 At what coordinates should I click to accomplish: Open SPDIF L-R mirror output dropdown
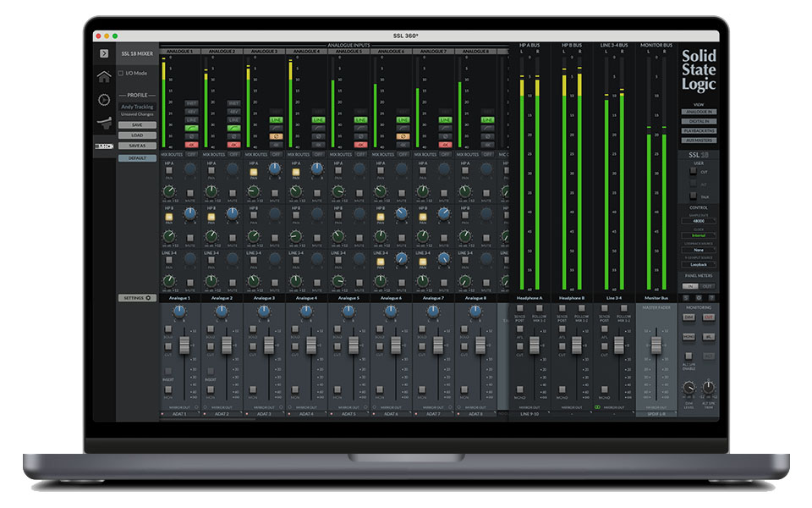[x=656, y=414]
